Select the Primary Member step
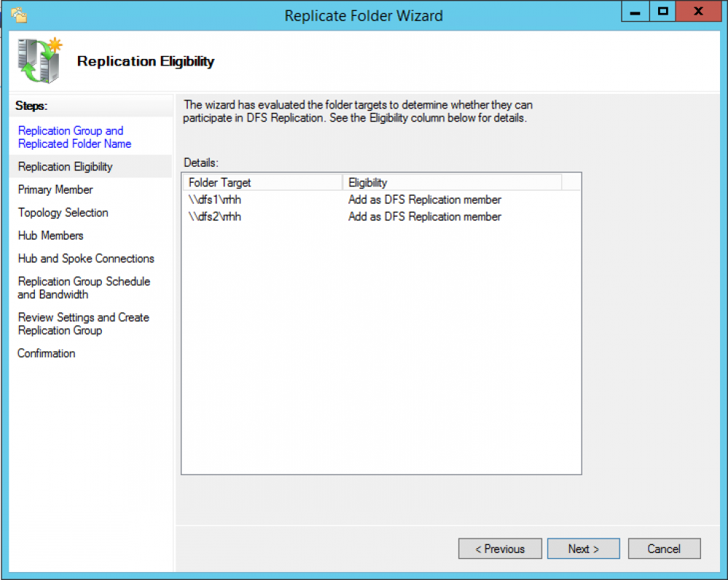The width and height of the screenshot is (728, 580). pyautogui.click(x=55, y=189)
